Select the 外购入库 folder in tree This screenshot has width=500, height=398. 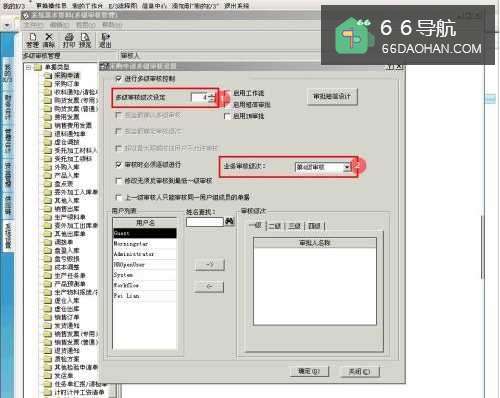pos(67,167)
